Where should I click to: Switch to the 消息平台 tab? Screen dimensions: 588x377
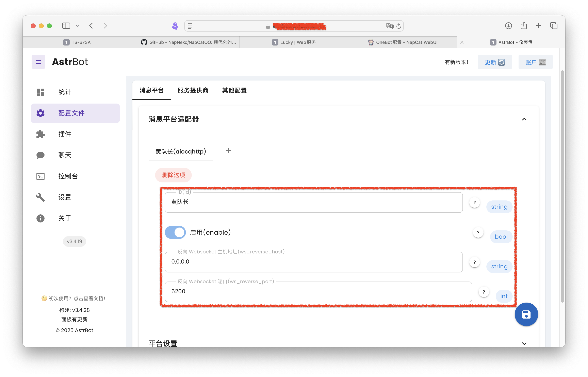click(152, 90)
